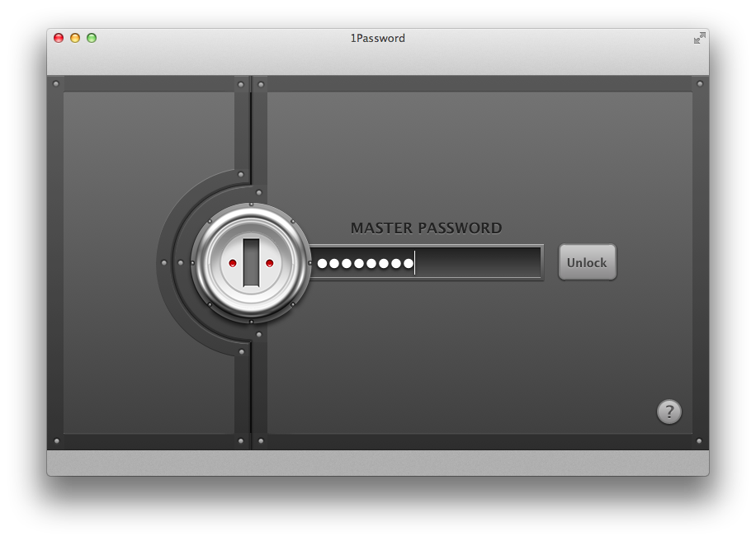Zoom the window with green button
The height and width of the screenshot is (541, 756).
click(92, 38)
